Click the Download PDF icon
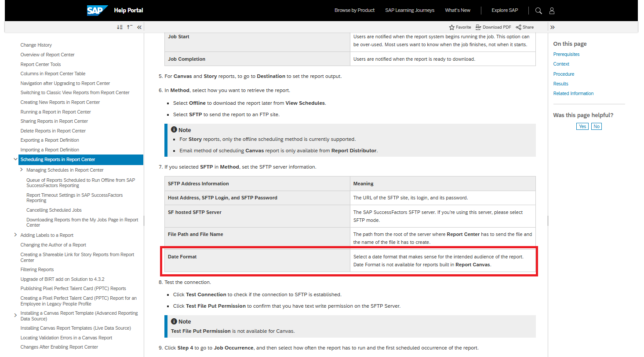 (x=478, y=27)
